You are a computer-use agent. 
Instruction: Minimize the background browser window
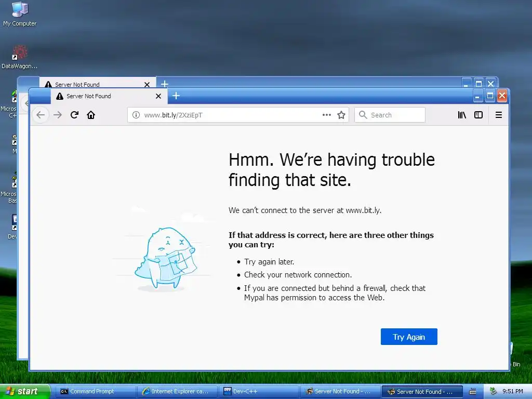click(466, 83)
